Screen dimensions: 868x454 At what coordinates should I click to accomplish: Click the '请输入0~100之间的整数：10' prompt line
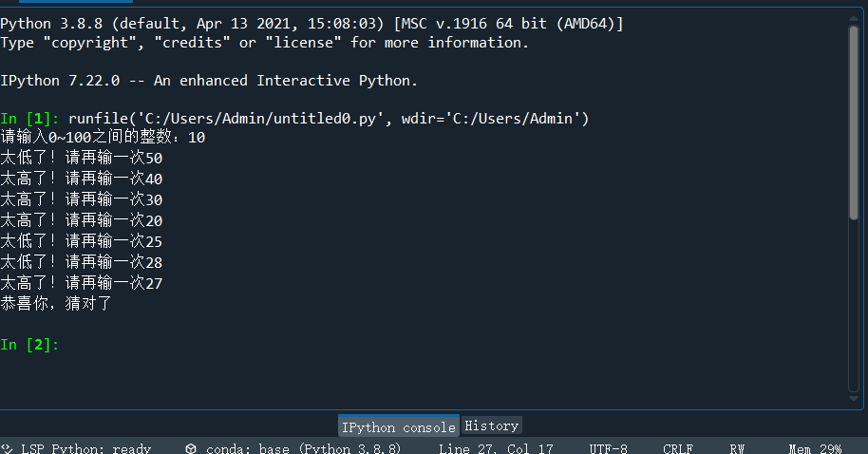103,138
